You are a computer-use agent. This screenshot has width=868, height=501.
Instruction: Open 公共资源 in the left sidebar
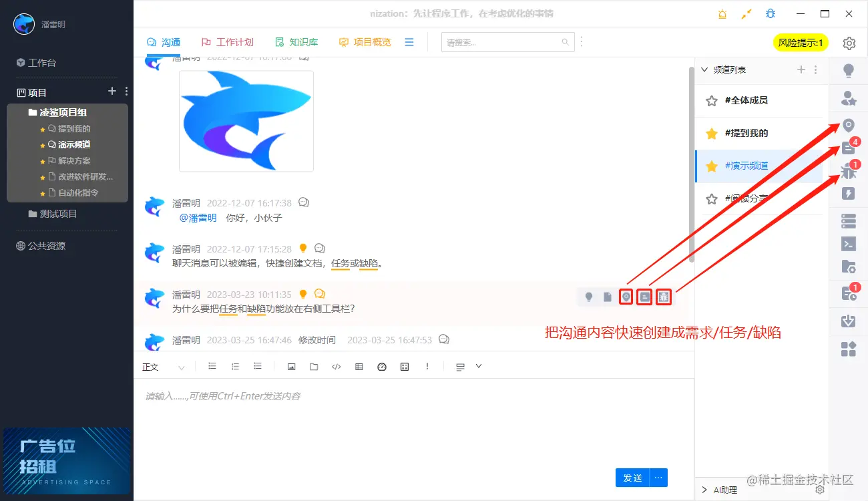click(x=41, y=246)
